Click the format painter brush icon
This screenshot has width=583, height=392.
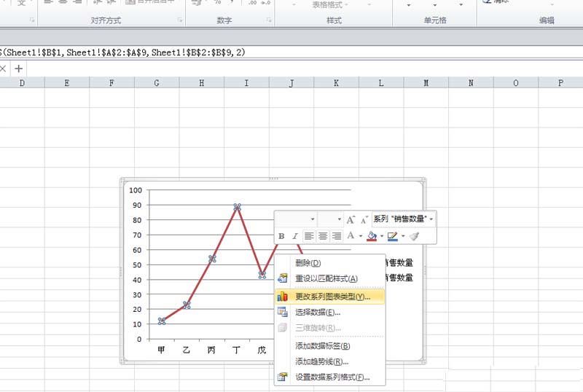(x=414, y=236)
